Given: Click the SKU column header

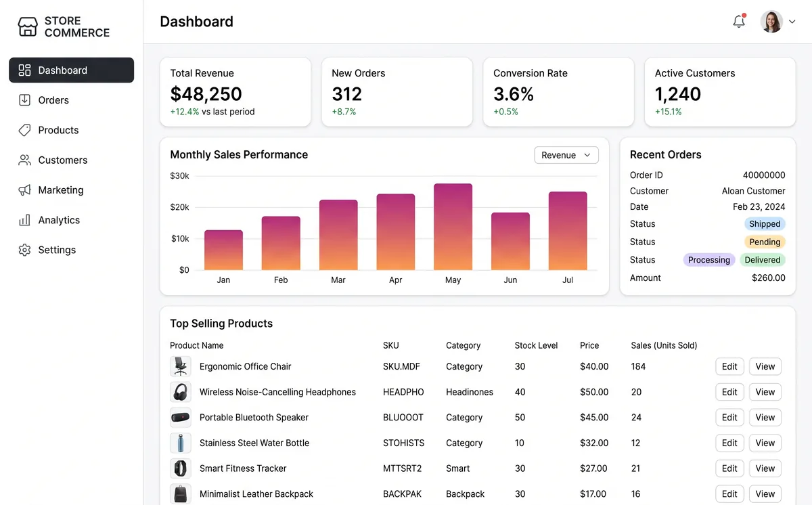Looking at the screenshot, I should click(x=391, y=345).
